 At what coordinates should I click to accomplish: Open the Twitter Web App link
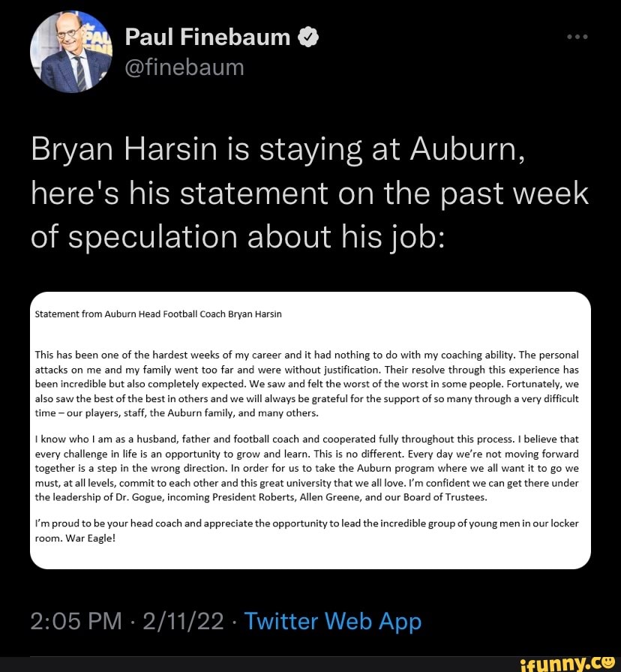[x=333, y=621]
